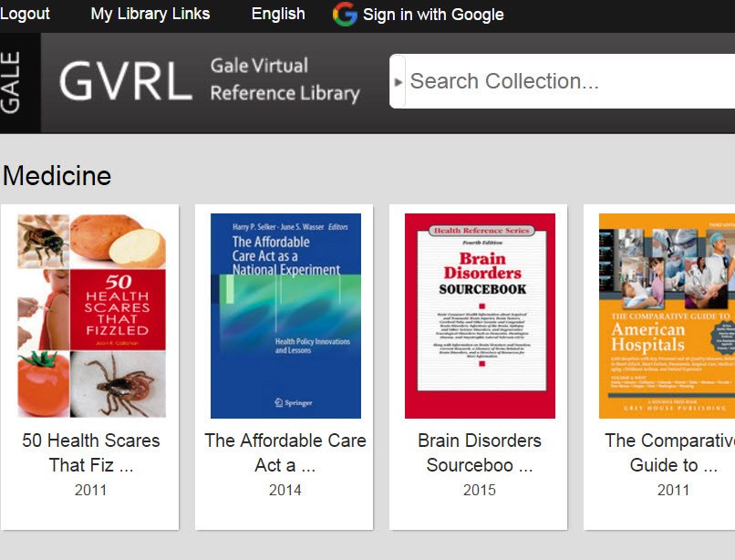The height and width of the screenshot is (560, 735).
Task: Click the Google logo icon
Action: pos(345,14)
